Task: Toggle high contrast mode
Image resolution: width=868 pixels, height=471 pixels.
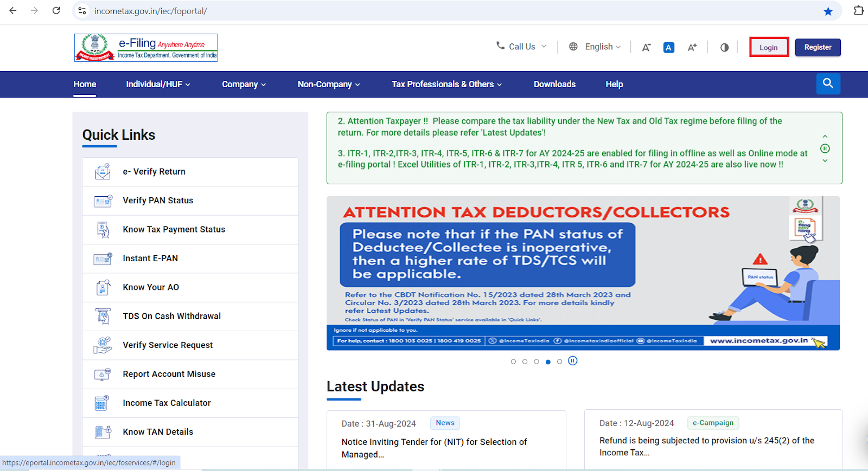Action: 724,48
